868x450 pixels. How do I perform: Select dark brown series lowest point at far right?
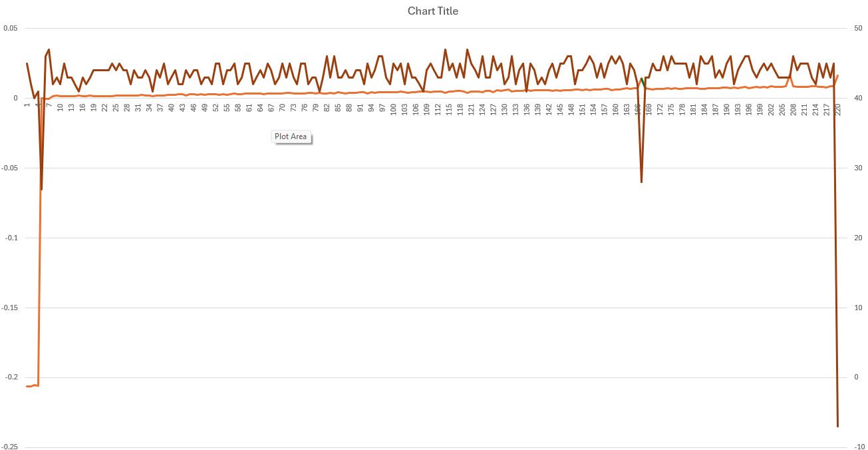point(837,426)
